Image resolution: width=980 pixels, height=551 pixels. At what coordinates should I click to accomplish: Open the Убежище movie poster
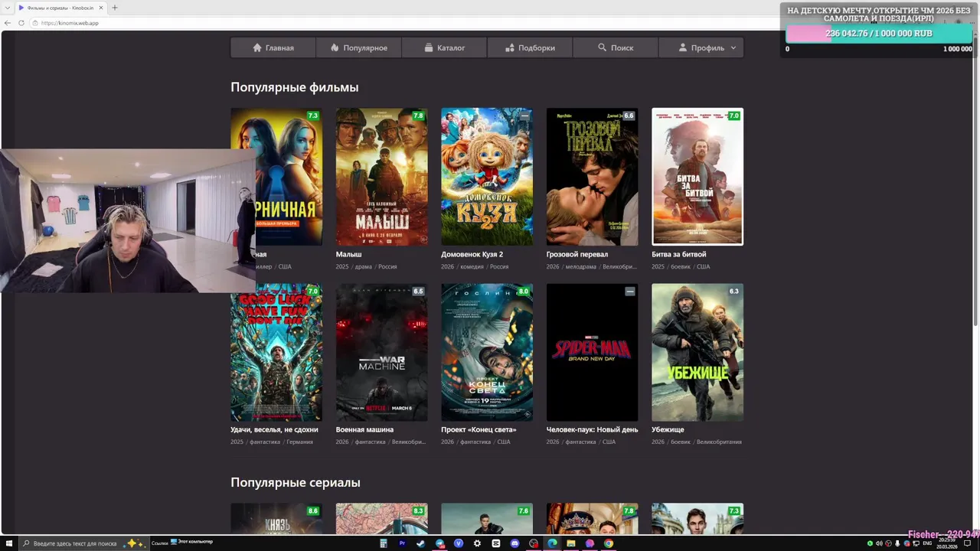point(697,352)
